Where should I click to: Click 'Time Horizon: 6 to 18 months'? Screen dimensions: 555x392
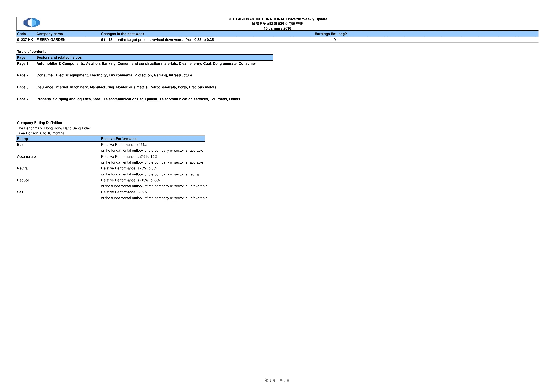[40, 133]
